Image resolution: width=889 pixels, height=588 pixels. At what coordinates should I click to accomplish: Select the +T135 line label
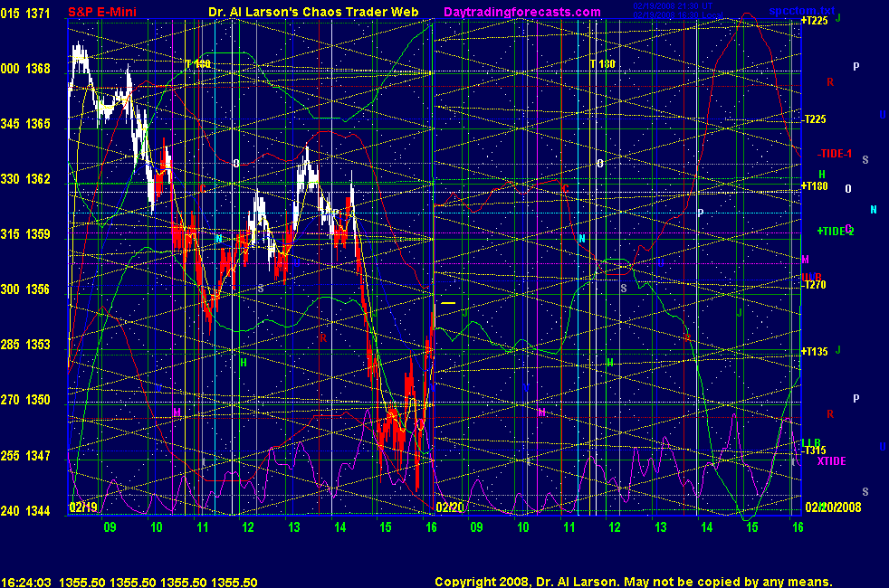(814, 352)
